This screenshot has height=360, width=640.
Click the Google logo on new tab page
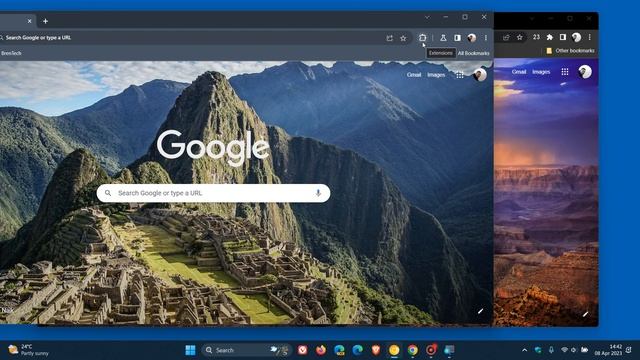point(213,148)
